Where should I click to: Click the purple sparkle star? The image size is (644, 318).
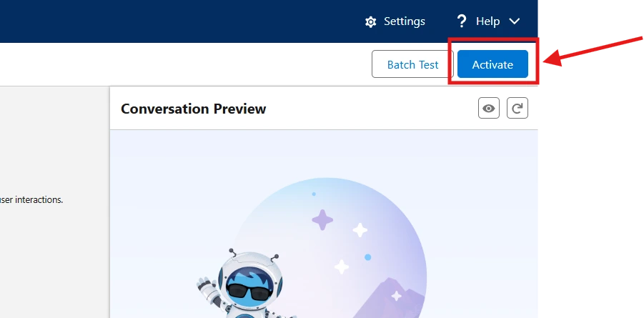(x=322, y=219)
